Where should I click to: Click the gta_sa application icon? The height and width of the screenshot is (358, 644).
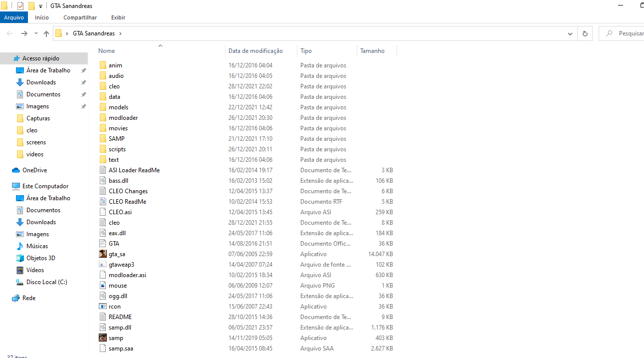[x=103, y=254]
